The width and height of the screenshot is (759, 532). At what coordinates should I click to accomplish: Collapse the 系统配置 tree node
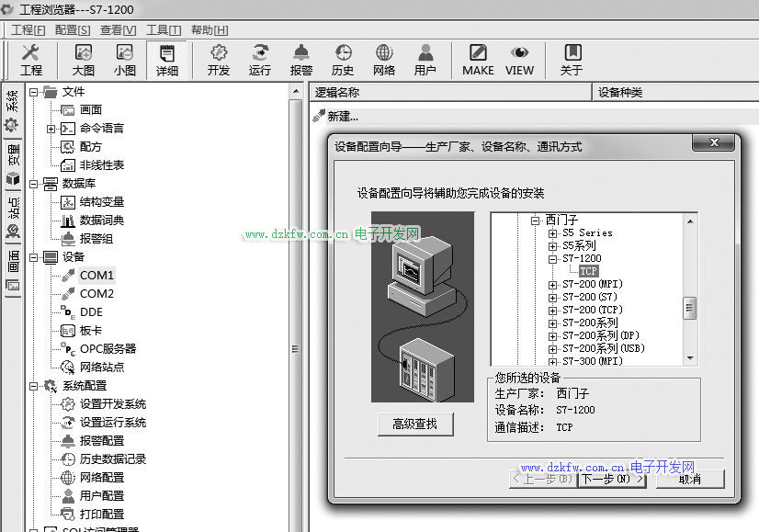point(33,386)
